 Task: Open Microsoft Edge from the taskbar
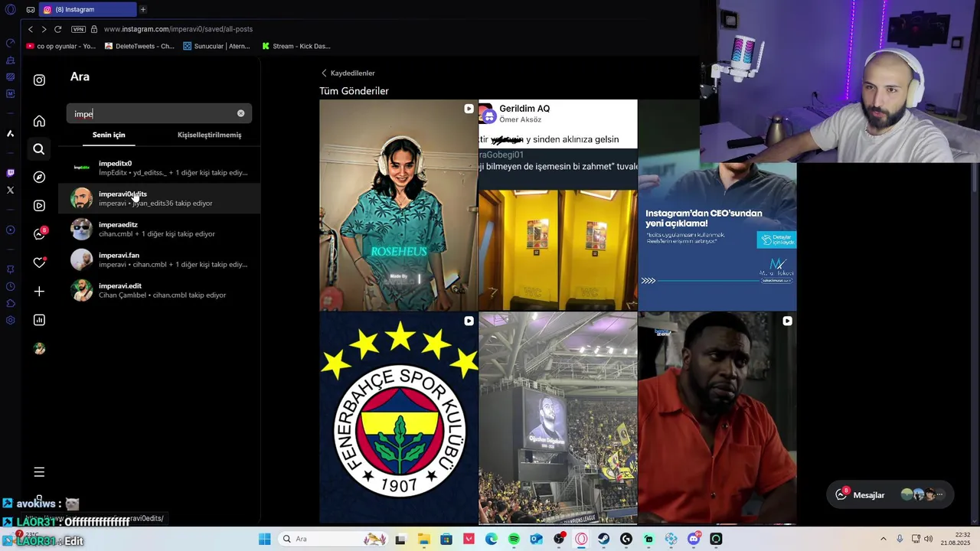(492, 539)
